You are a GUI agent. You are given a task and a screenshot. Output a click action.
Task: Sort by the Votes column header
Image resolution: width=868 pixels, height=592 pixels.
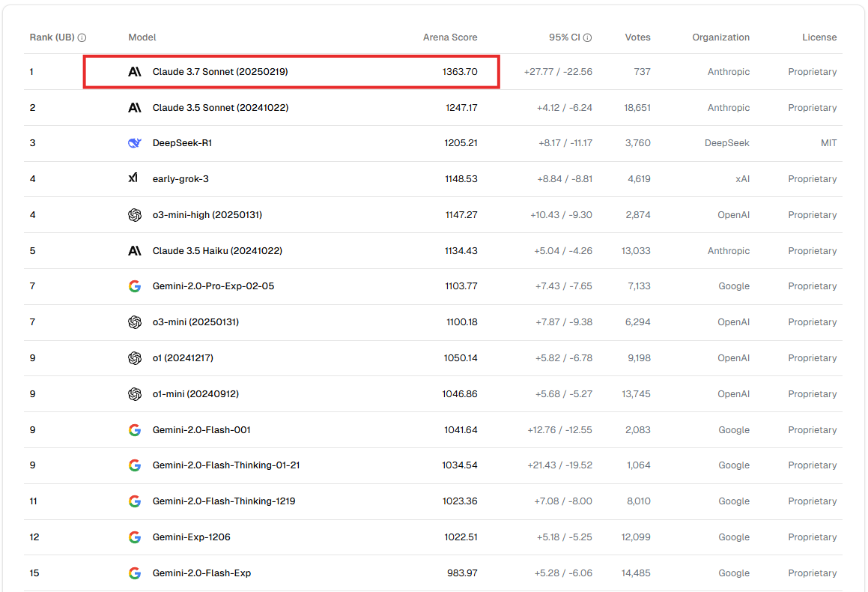(x=638, y=37)
